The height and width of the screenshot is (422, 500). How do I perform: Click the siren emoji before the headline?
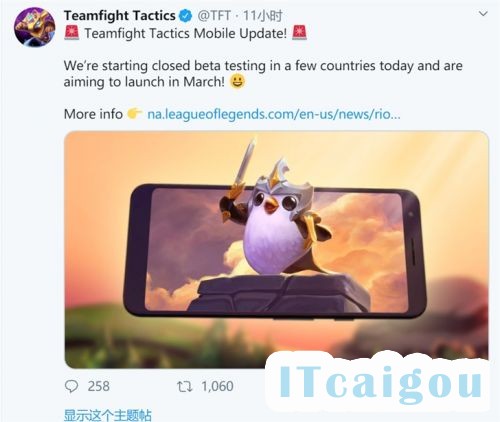click(x=72, y=33)
